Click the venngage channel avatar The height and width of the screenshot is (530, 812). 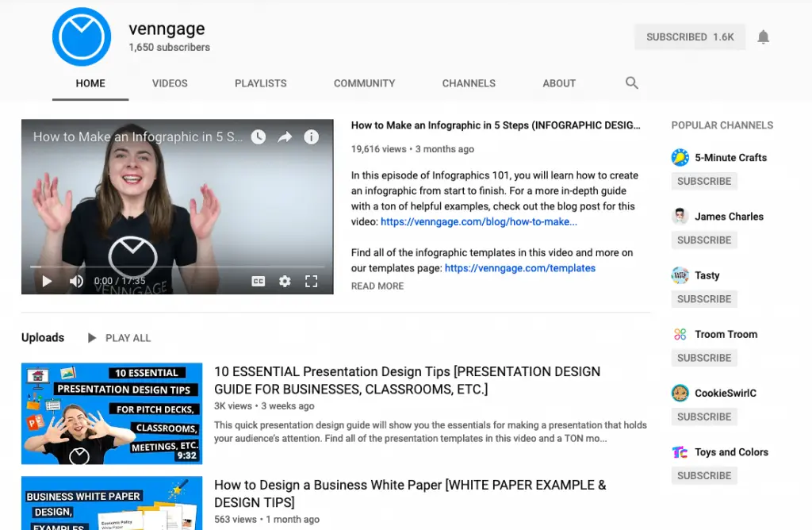tap(82, 36)
